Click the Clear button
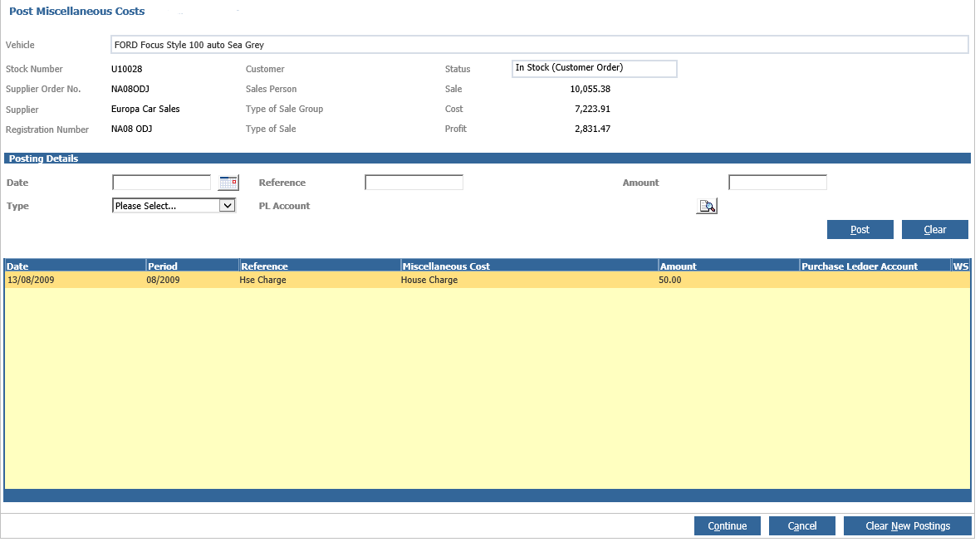Viewport: 980px width, 542px height. 935,229
